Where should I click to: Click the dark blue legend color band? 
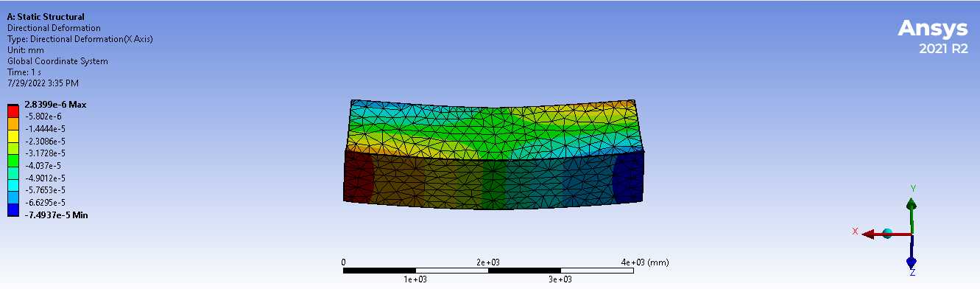(13, 210)
